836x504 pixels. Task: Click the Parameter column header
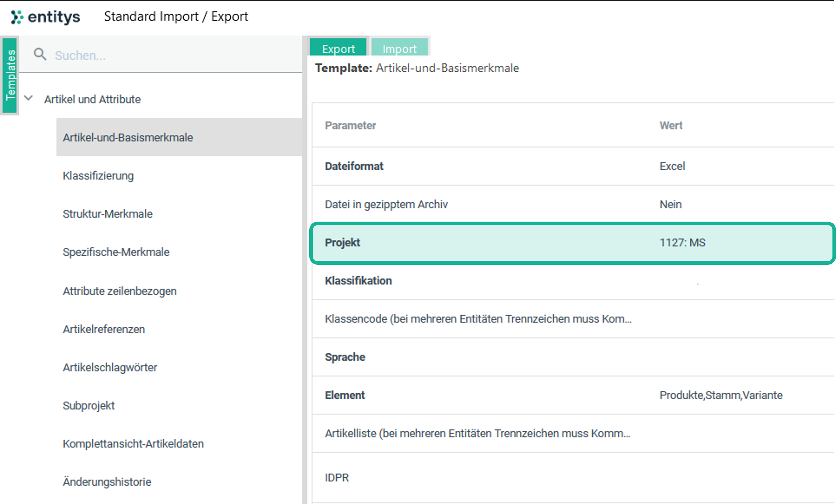[x=350, y=125]
